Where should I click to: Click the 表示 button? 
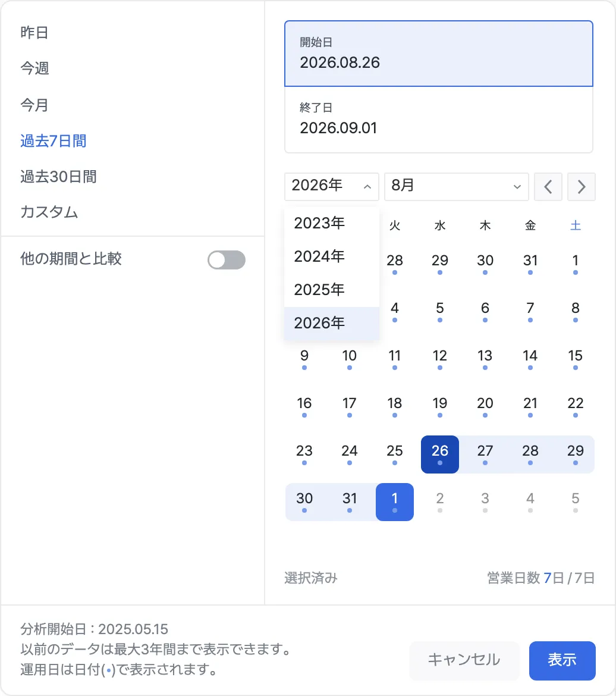(562, 660)
